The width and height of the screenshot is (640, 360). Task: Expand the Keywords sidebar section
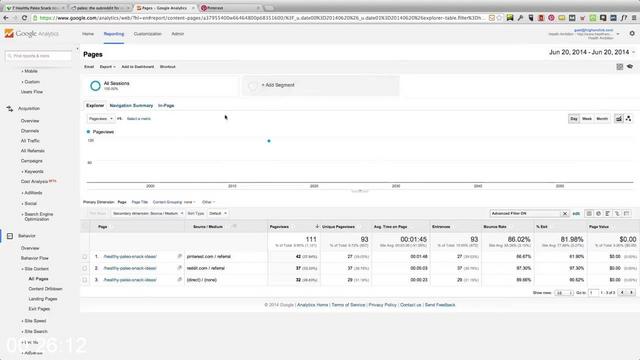[x=33, y=171]
